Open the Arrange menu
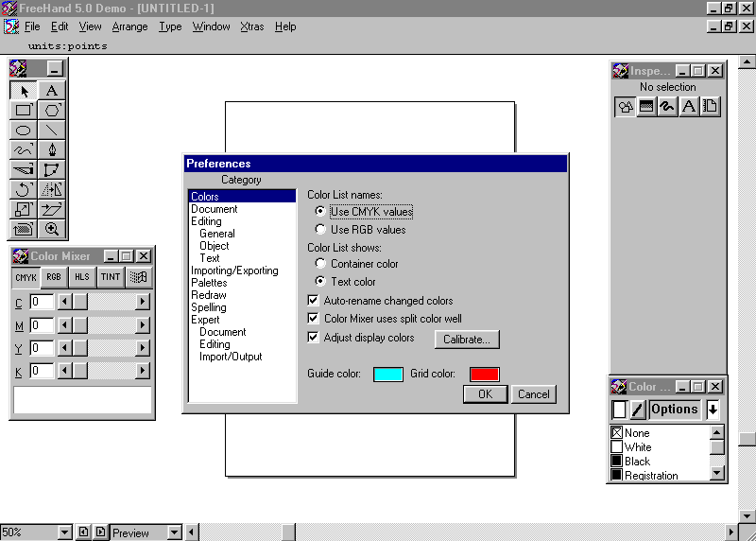Viewport: 756px width, 541px height. [x=129, y=26]
